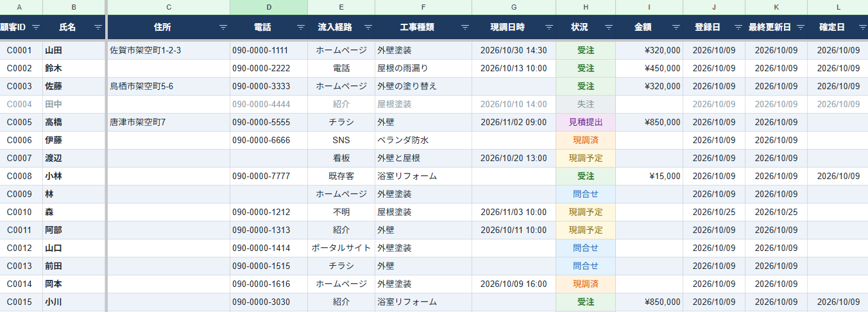Click 現調日時 cell 2026/11/02 09:00
This screenshot has width=868, height=312.
(514, 122)
